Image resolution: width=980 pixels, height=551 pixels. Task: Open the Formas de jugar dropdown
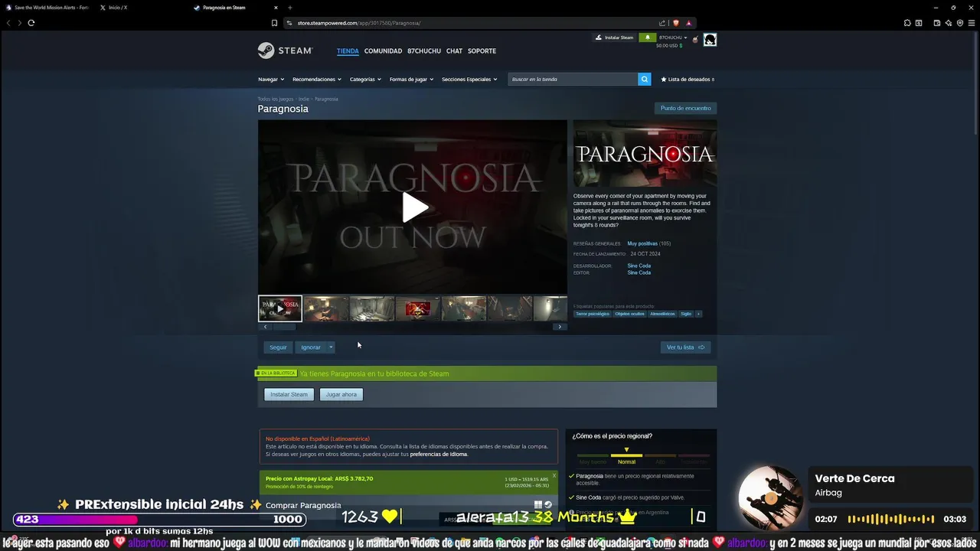coord(411,79)
